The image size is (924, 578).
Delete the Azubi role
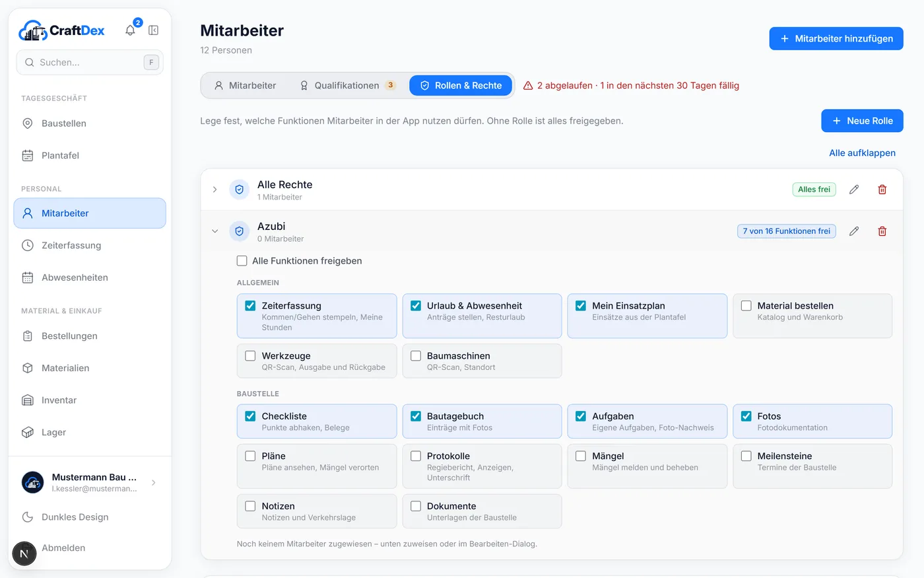882,231
